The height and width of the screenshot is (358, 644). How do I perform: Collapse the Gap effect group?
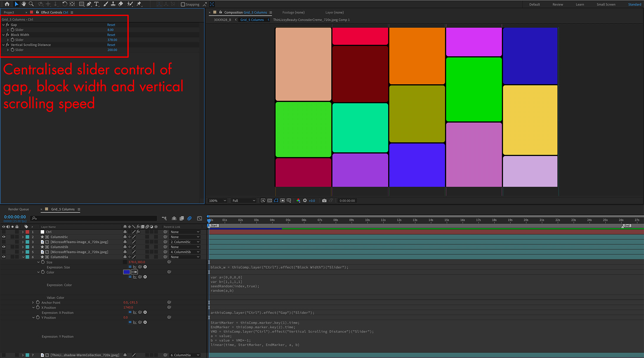[x=3, y=25]
